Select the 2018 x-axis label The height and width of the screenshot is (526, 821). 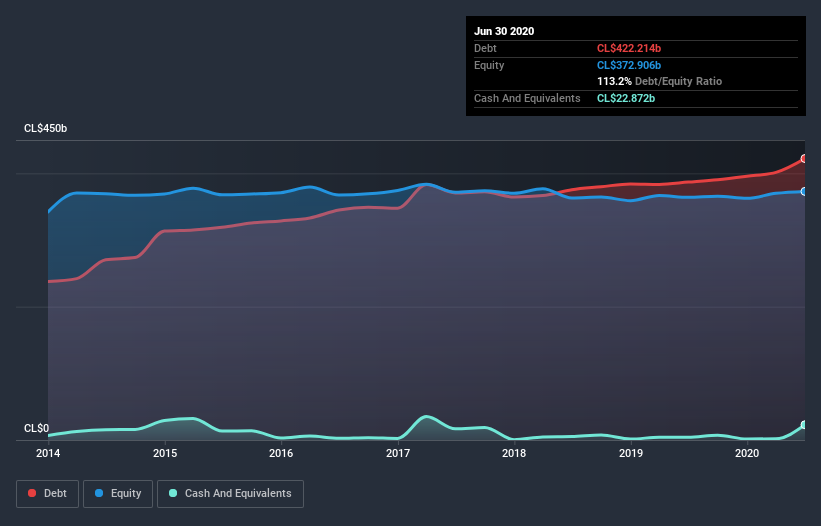(514, 453)
